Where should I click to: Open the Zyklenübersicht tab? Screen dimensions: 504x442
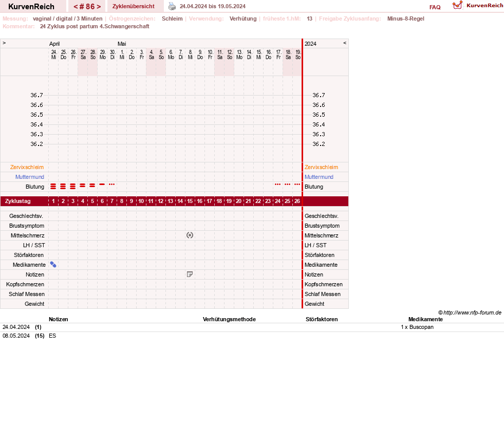134,7
